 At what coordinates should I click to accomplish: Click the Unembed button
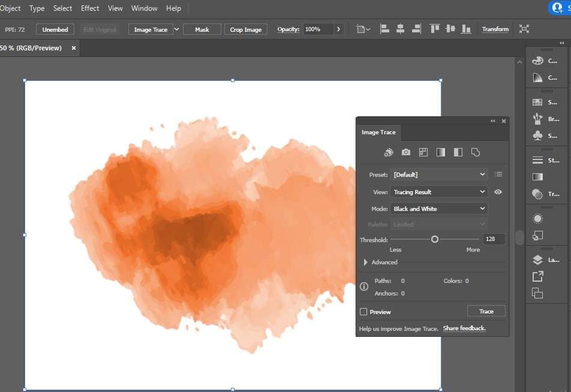pos(55,29)
